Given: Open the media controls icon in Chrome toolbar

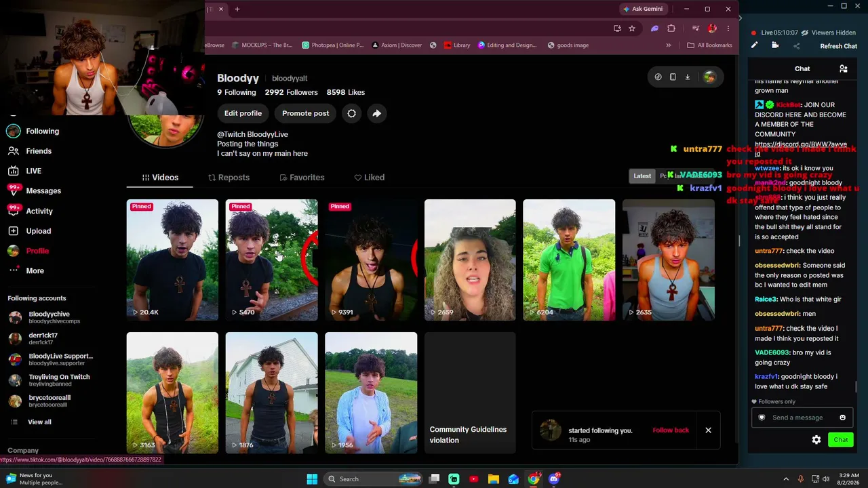Looking at the screenshot, I should [695, 28].
